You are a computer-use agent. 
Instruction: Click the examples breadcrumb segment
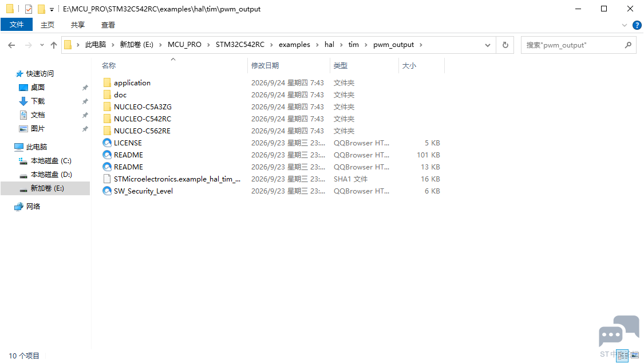pyautogui.click(x=294, y=45)
